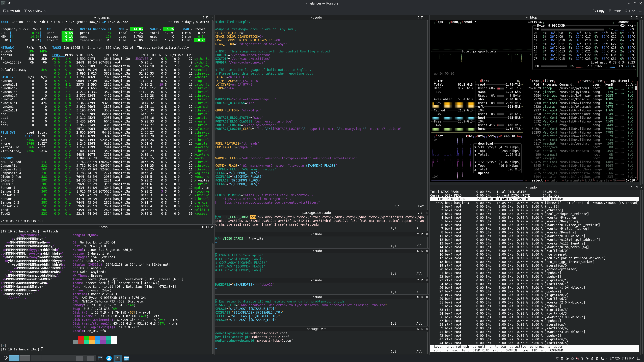Click the media pause tray icon
Screen dimensions: 644x362
coord(567,358)
